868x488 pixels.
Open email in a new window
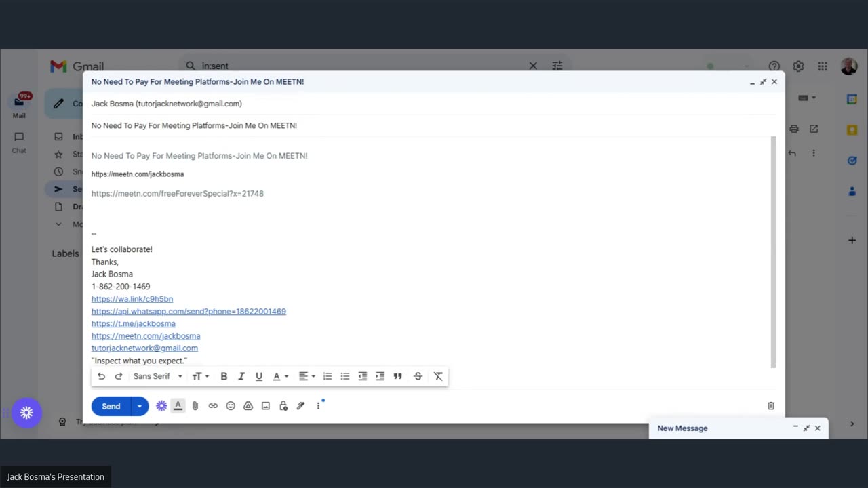814,129
